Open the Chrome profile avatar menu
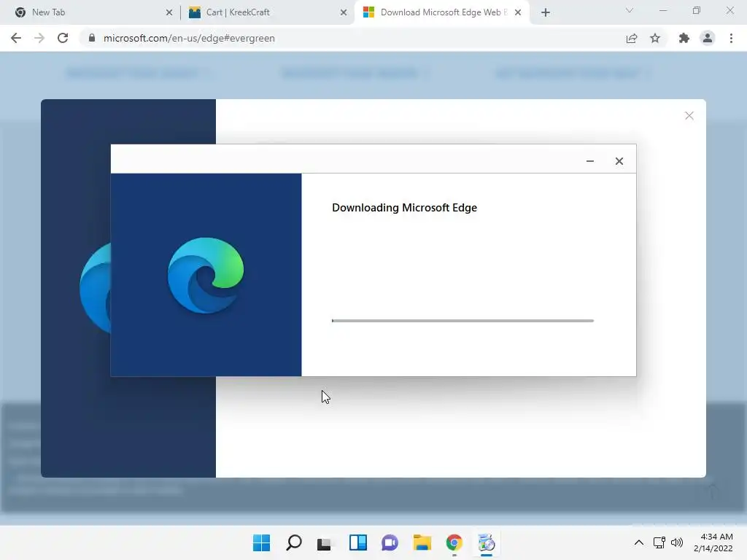Image resolution: width=747 pixels, height=560 pixels. [708, 38]
